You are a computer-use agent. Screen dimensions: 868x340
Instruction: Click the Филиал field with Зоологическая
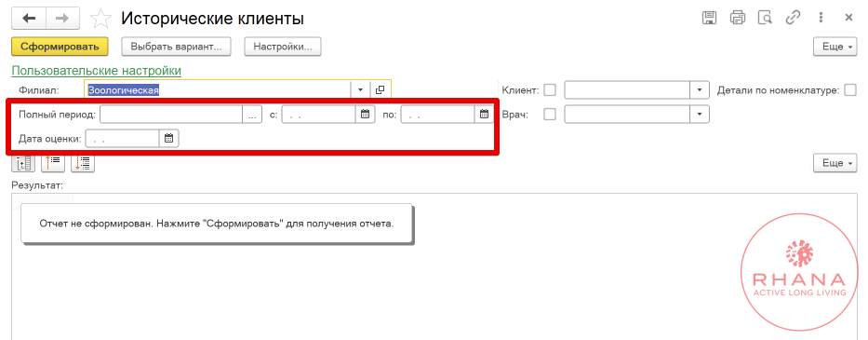click(218, 89)
